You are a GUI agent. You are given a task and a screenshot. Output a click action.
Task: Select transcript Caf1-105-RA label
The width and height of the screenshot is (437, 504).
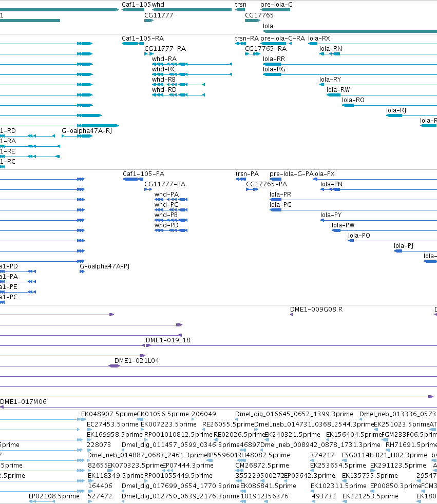143,38
